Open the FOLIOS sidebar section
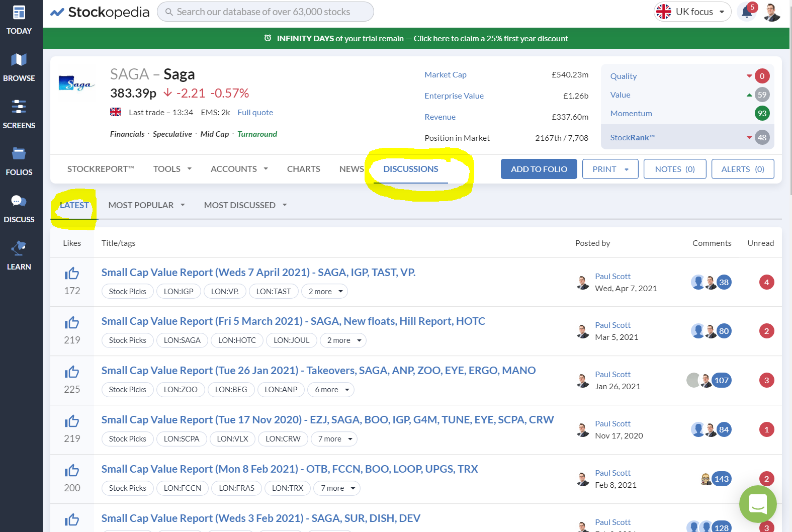The image size is (792, 532). (19, 161)
